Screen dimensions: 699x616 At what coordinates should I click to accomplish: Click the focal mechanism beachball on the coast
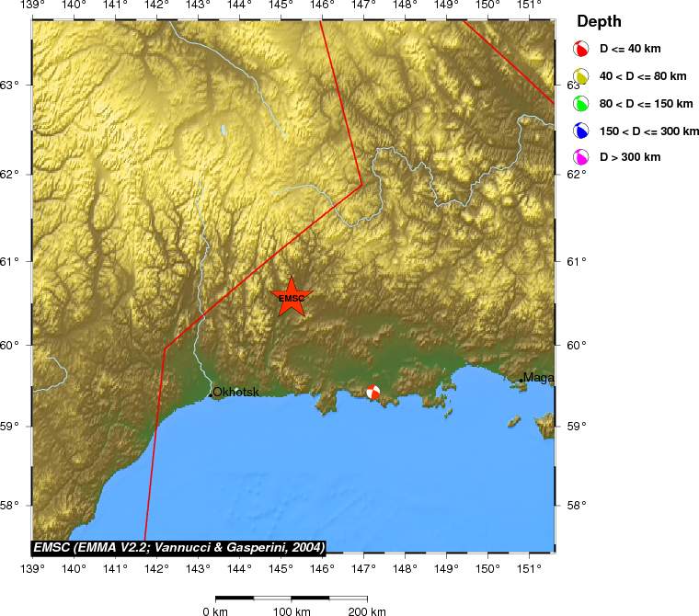coord(372,393)
